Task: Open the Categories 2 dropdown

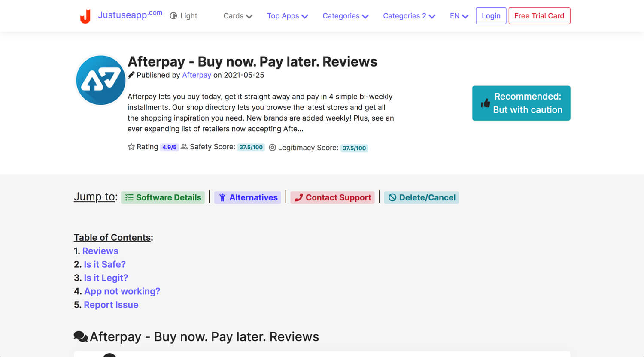Action: pyautogui.click(x=409, y=16)
